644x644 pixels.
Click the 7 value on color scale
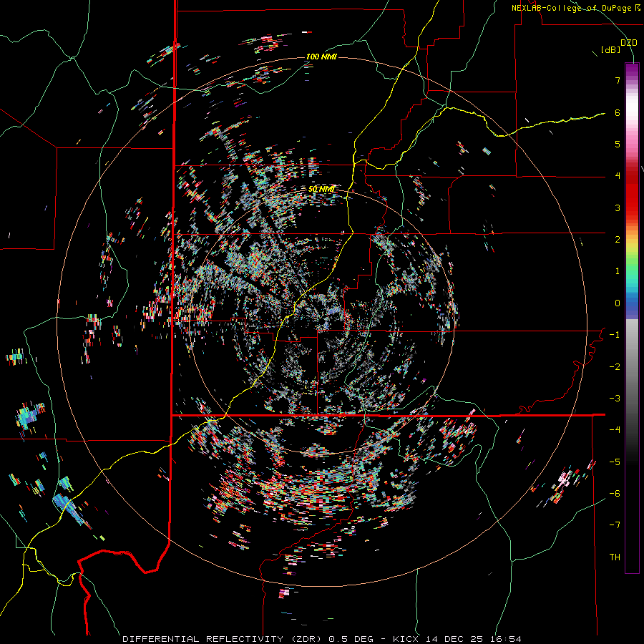tap(618, 80)
